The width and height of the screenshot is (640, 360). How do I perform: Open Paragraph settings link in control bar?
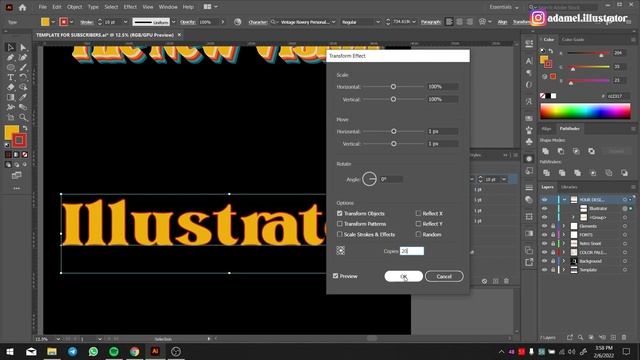[430, 22]
